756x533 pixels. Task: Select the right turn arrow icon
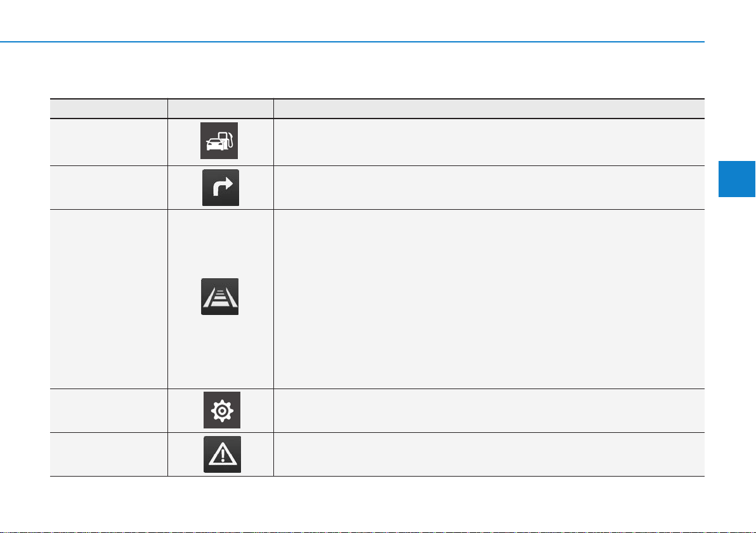221,188
